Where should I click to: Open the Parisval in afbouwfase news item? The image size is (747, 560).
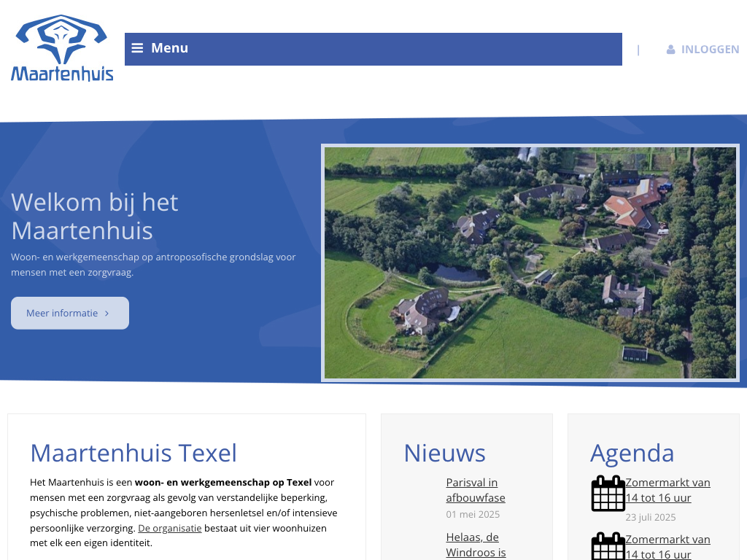(475, 490)
